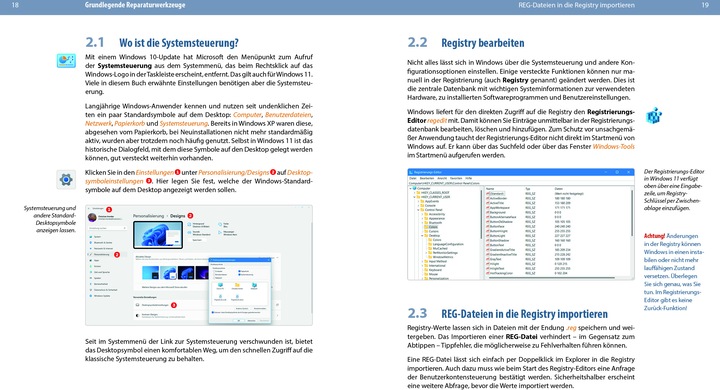Screen dimensions: 720x390
Task: Click the large current design preview thumbnail
Action: tap(158, 235)
